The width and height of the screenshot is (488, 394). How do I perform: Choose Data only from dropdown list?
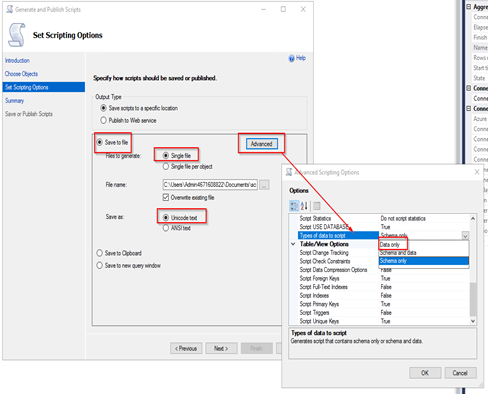(x=424, y=245)
